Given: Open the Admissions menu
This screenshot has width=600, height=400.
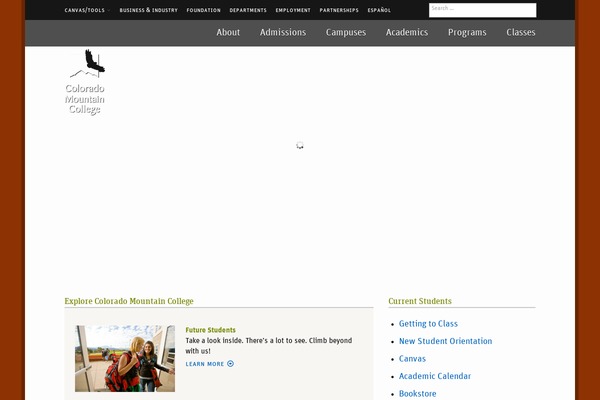Looking at the screenshot, I should [x=283, y=33].
